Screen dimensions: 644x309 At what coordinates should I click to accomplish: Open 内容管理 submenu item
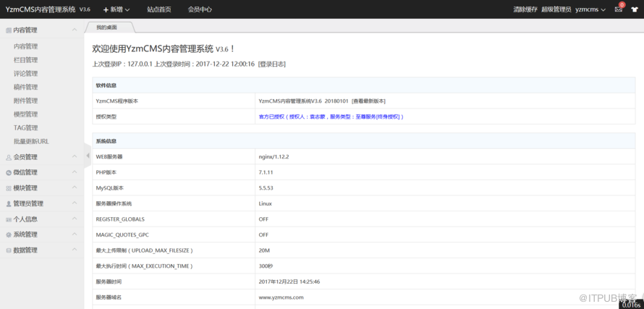25,46
